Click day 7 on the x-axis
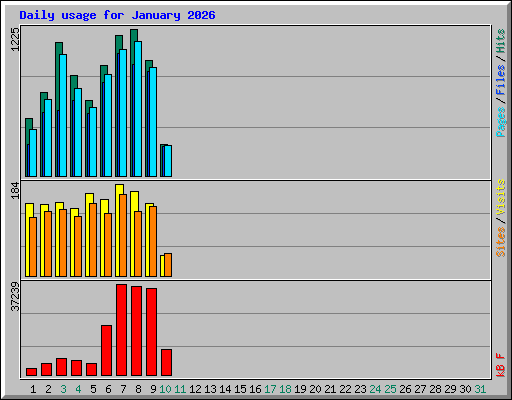The height and width of the screenshot is (400, 512). click(x=123, y=389)
